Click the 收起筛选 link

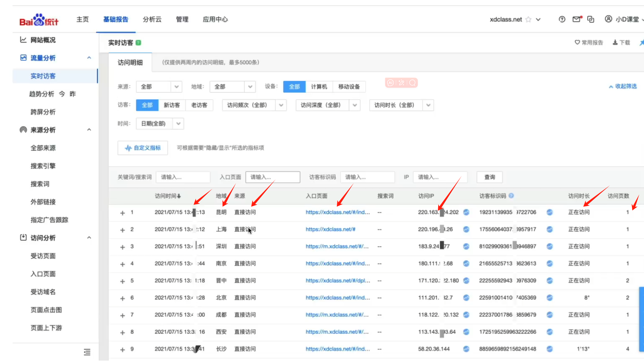(x=623, y=86)
